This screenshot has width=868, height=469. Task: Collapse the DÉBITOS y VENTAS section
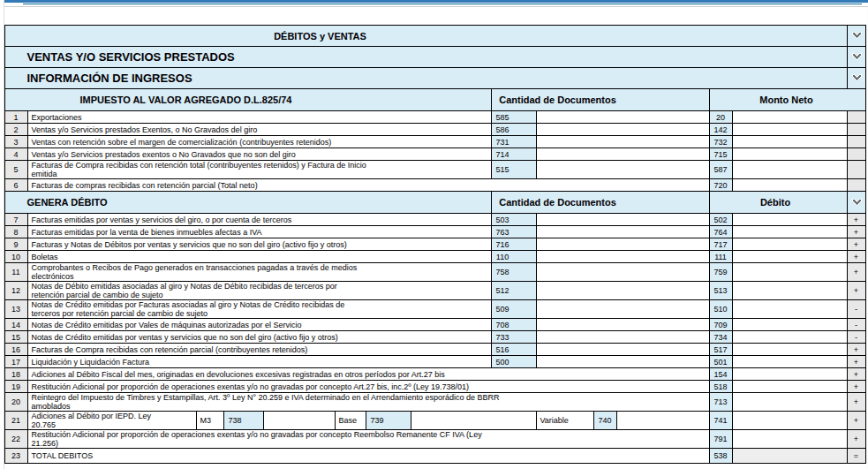(856, 36)
